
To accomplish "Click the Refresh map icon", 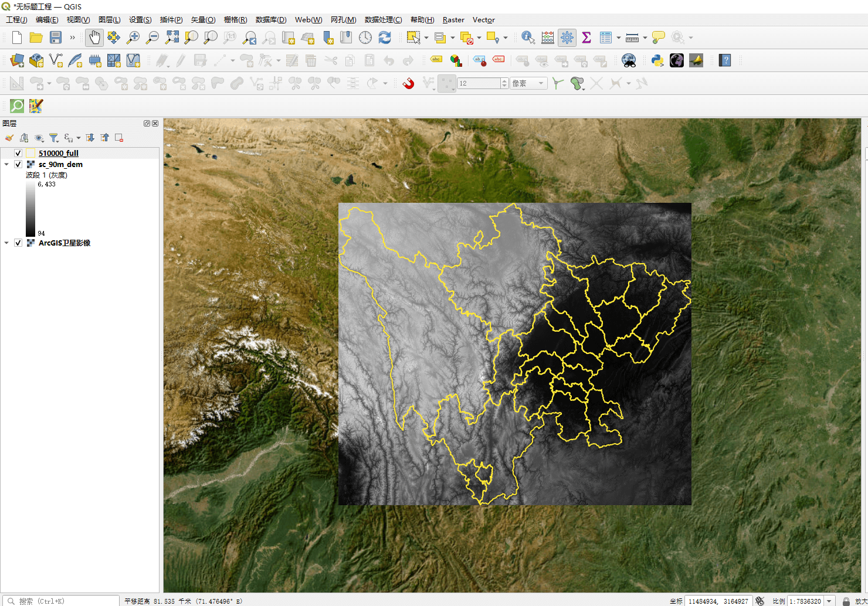I will (x=385, y=38).
